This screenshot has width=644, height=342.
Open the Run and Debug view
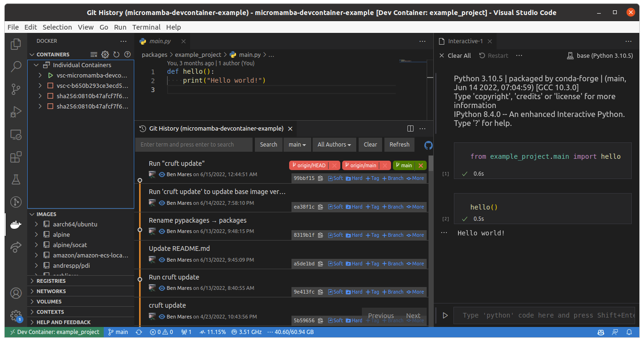pos(16,112)
